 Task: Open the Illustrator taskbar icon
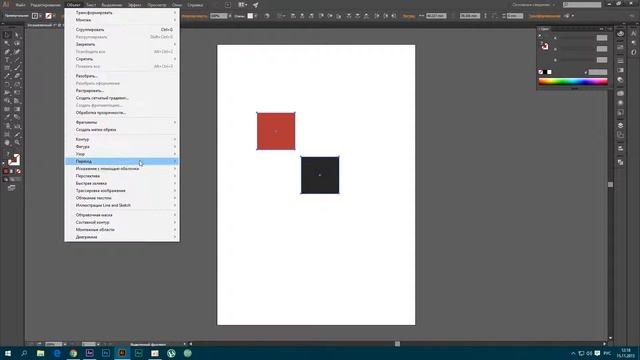click(122, 353)
